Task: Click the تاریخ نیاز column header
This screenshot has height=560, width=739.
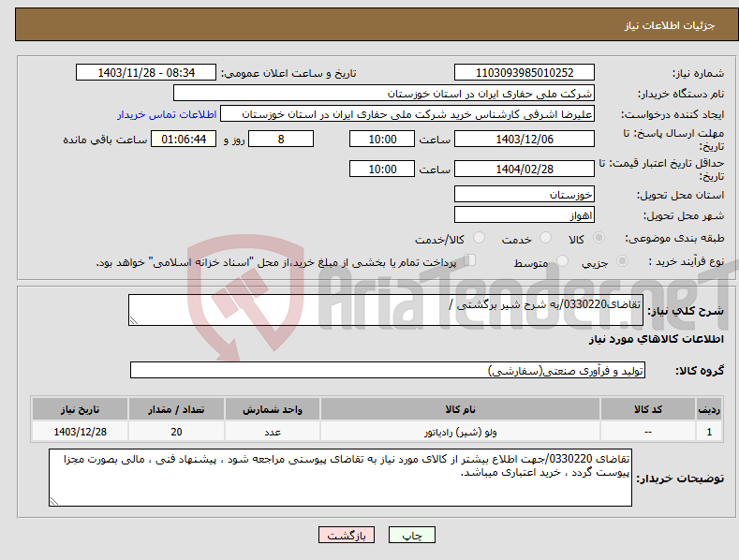Action: click(81, 409)
